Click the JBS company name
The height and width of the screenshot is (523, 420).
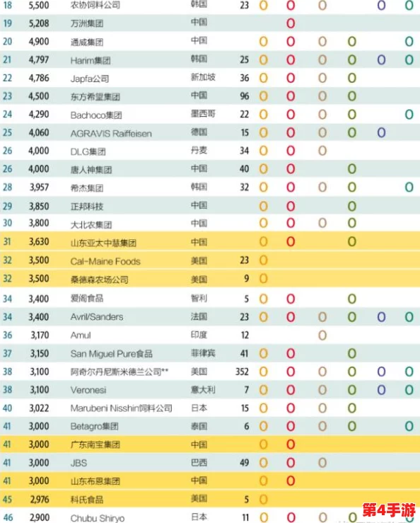[x=78, y=463]
